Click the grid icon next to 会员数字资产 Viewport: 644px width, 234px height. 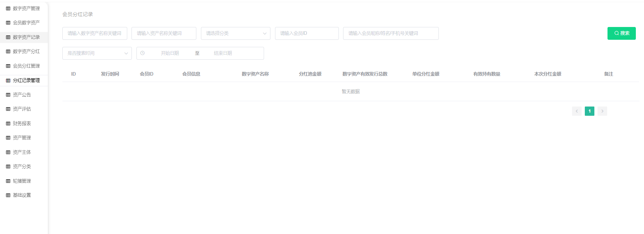(8, 23)
